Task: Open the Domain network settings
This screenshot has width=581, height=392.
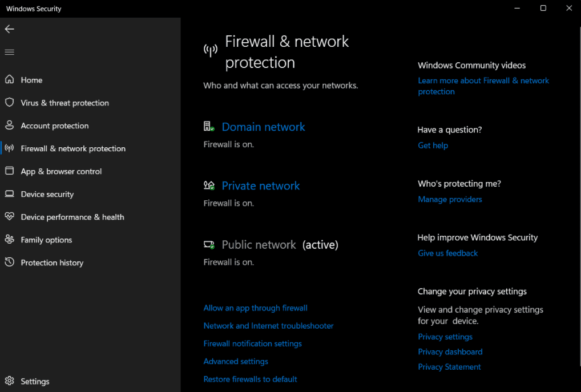Action: [x=263, y=127]
